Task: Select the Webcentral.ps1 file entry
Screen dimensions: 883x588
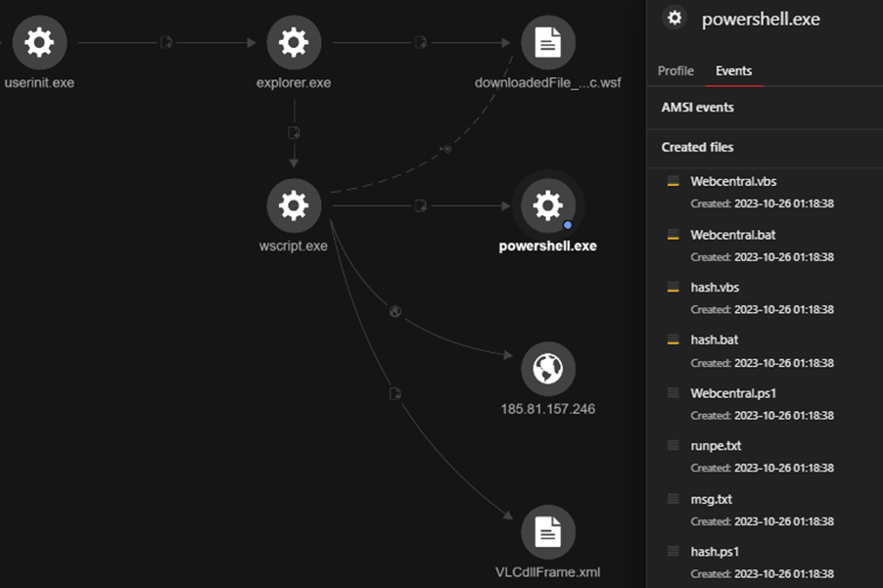Action: tap(733, 393)
